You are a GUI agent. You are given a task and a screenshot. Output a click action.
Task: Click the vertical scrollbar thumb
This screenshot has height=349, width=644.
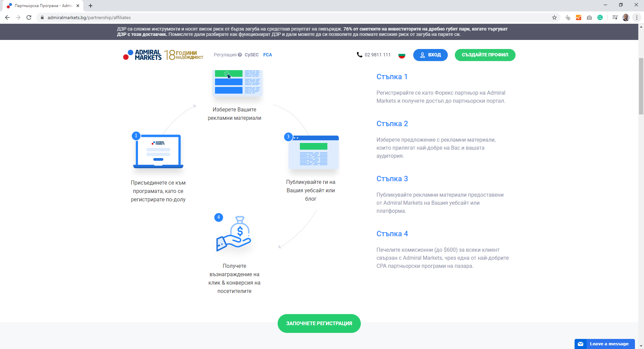(641, 86)
